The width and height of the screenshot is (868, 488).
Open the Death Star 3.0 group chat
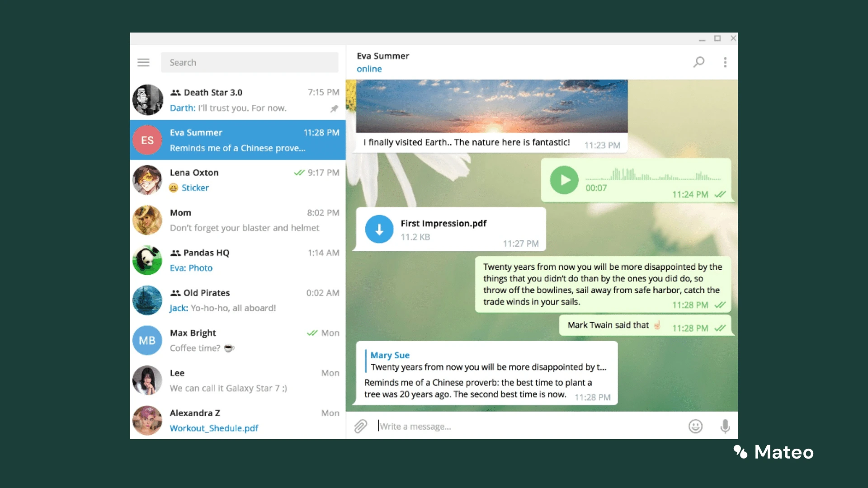point(237,100)
